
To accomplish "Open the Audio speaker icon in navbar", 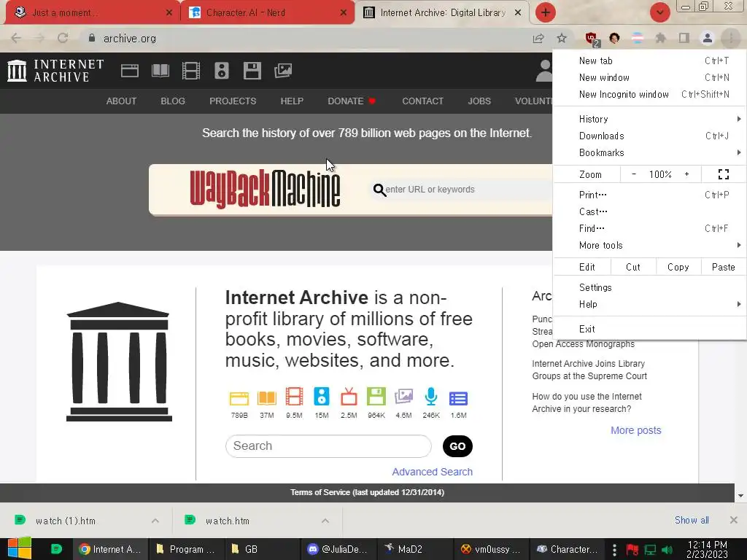I will click(222, 71).
